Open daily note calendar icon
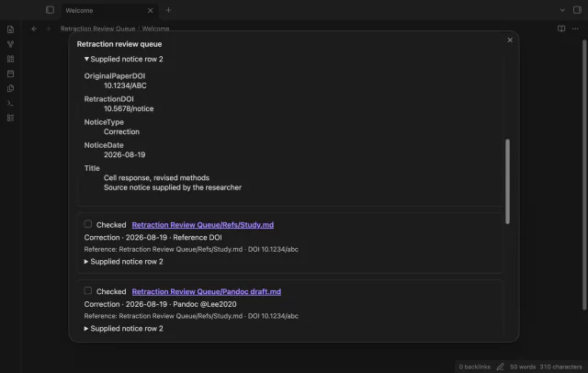588x373 pixels. [10, 73]
